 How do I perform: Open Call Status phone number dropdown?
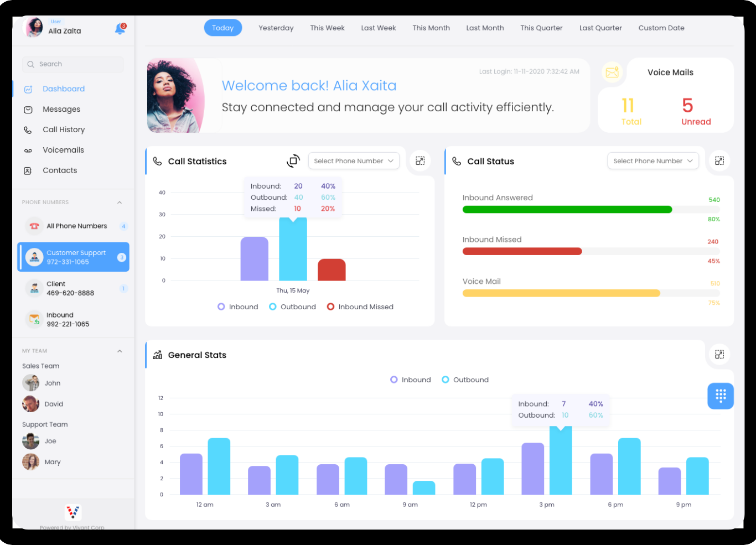[x=653, y=161]
